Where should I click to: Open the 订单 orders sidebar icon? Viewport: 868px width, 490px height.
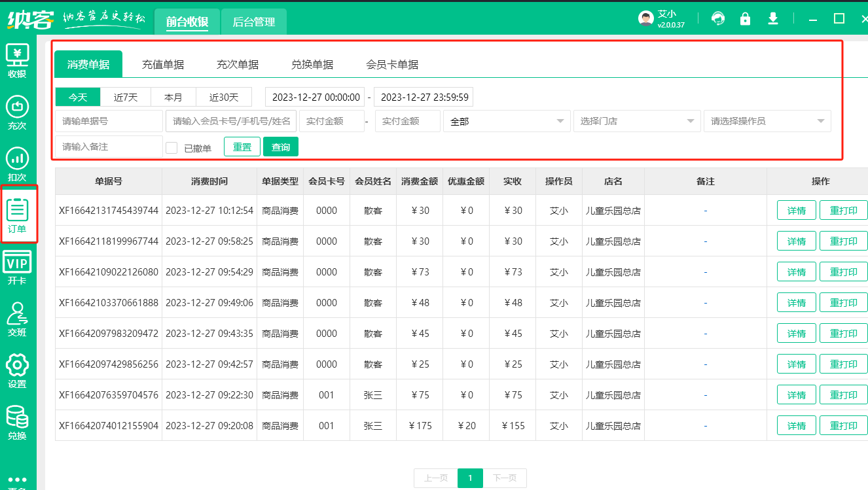click(x=18, y=215)
